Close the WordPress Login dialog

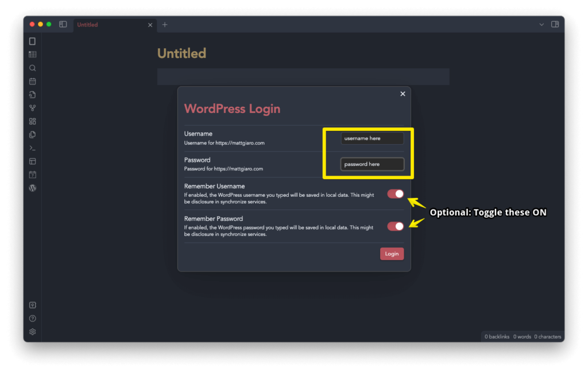coord(403,94)
